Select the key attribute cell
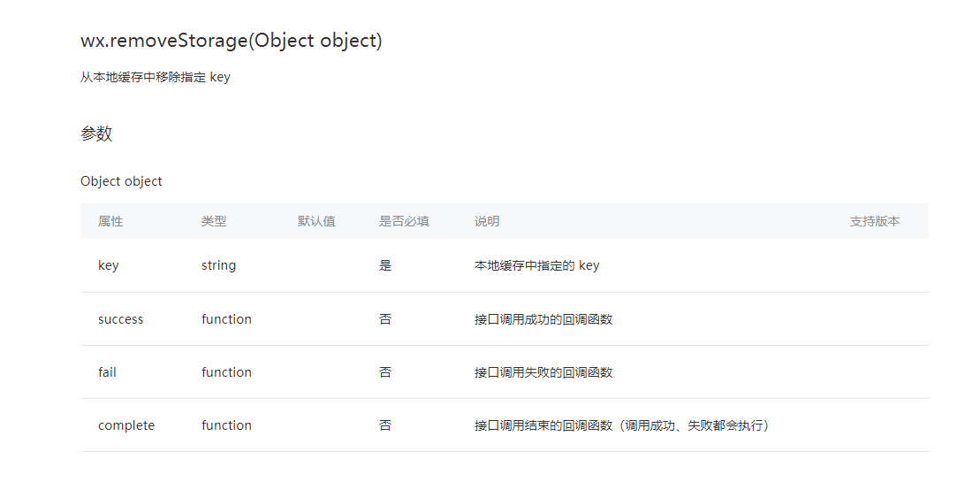 (x=108, y=265)
